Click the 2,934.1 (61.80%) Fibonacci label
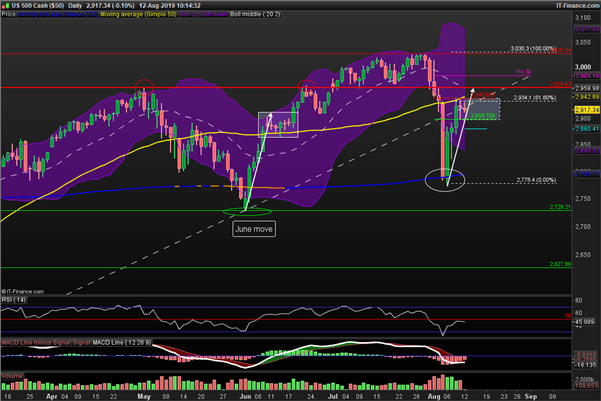Viewport: 601px width, 401px height. 535,98
